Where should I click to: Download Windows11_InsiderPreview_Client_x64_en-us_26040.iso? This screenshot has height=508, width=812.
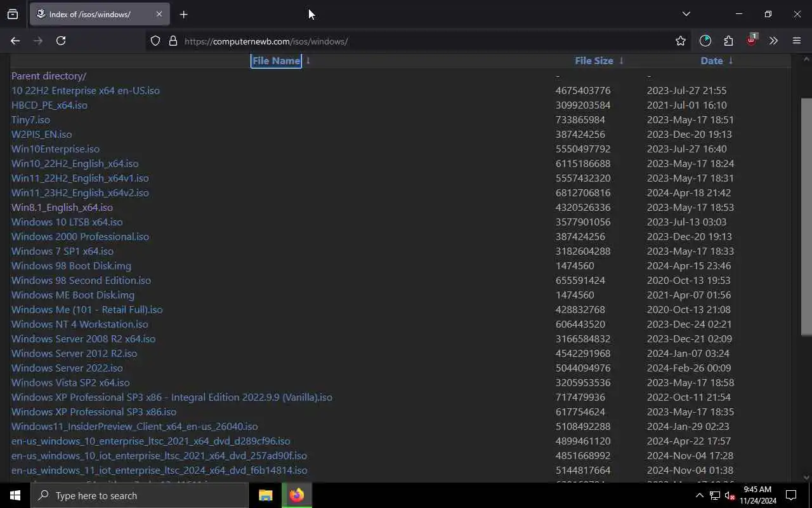134,427
